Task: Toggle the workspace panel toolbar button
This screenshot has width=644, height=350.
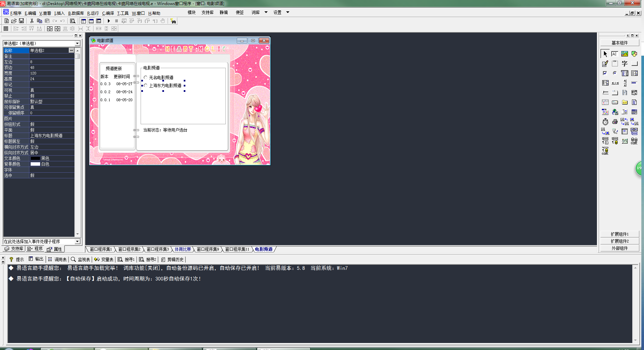Action: (x=83, y=21)
